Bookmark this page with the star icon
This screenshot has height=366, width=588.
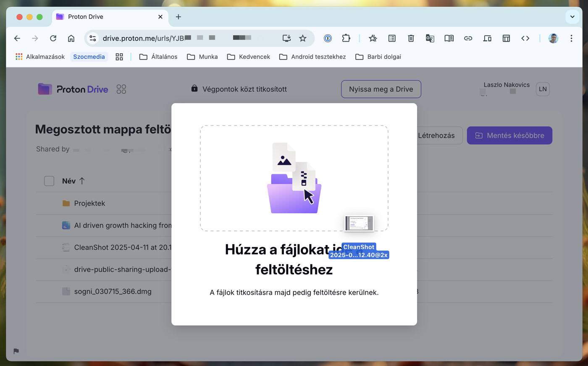(303, 38)
